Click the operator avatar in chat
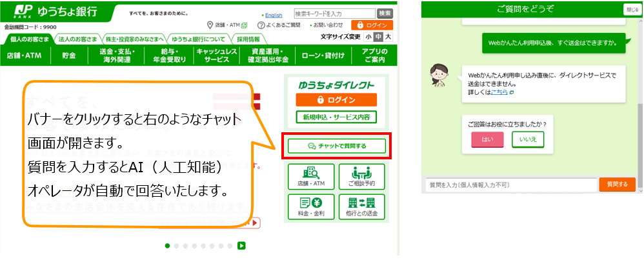The image size is (644, 260). tap(438, 75)
